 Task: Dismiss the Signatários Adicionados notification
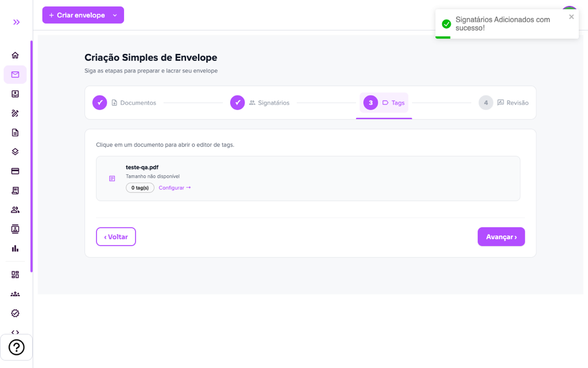(x=571, y=17)
